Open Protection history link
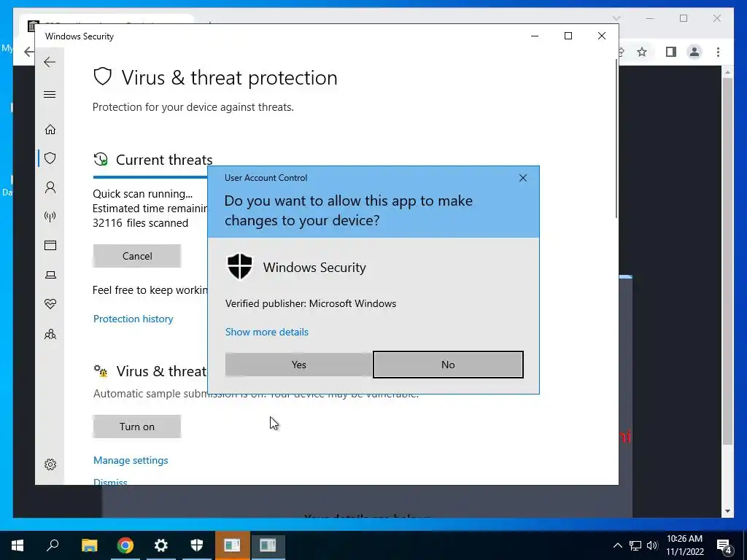 (133, 319)
